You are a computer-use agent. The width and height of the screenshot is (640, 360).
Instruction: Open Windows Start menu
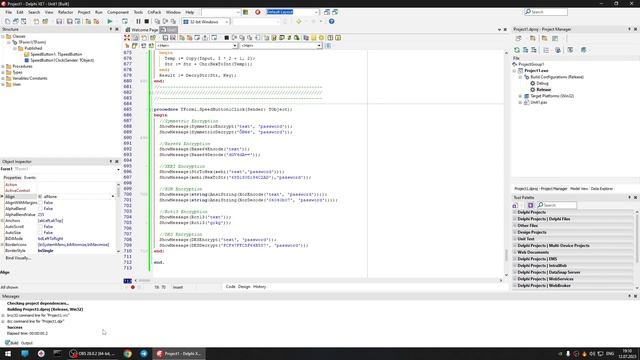pyautogui.click(x=8, y=353)
